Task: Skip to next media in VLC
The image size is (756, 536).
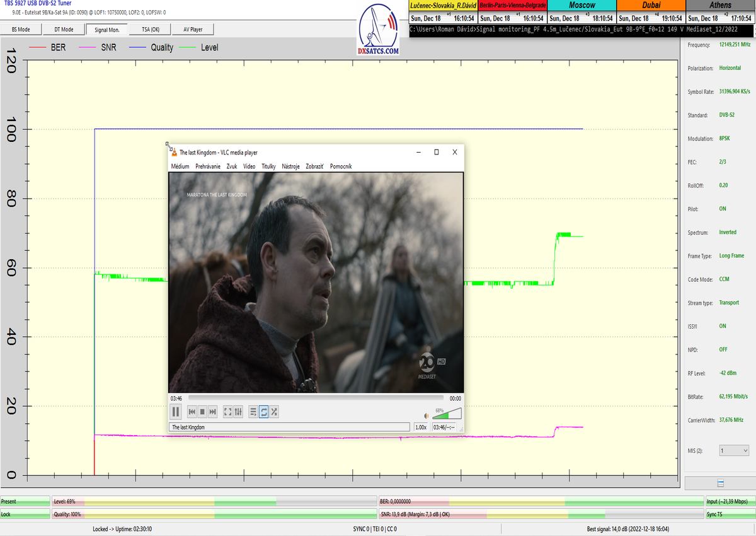Action: (213, 412)
